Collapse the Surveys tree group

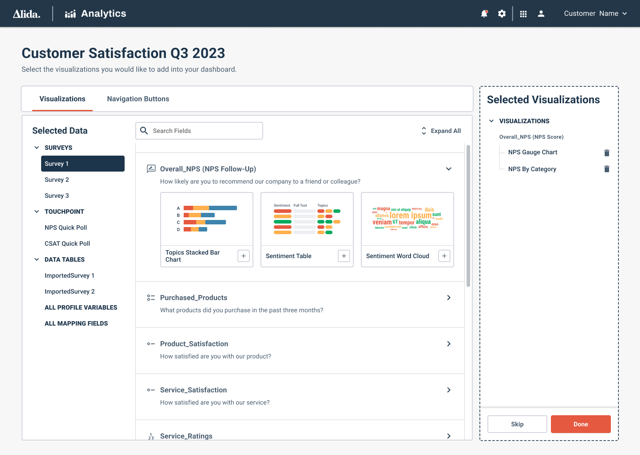click(x=37, y=148)
